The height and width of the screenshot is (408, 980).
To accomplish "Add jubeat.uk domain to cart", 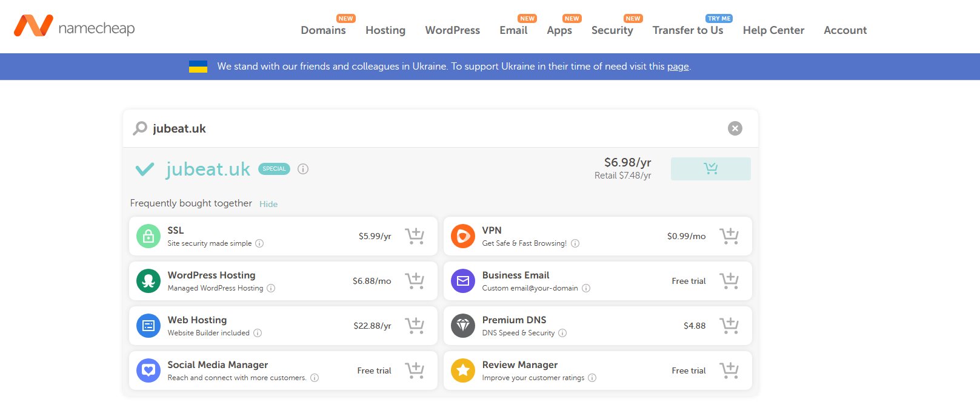I will pos(710,169).
